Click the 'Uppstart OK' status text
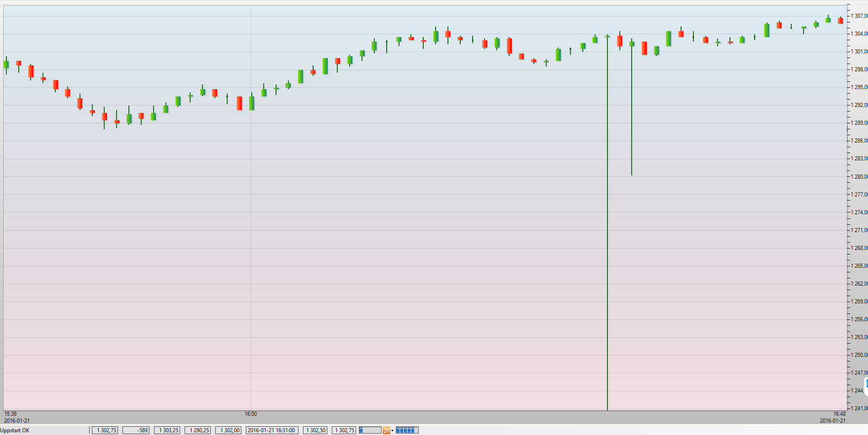Viewport: 868px width, 435px height. click(x=15, y=430)
